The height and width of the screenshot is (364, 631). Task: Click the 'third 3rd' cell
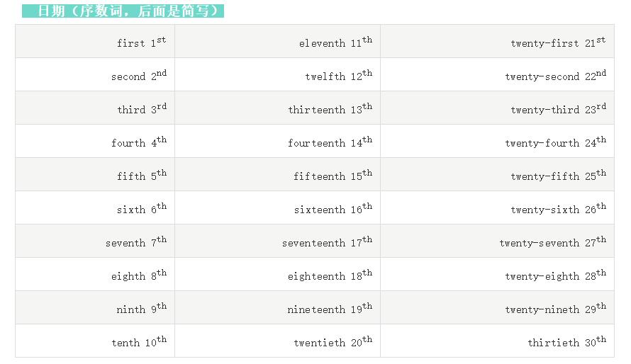[141, 109]
